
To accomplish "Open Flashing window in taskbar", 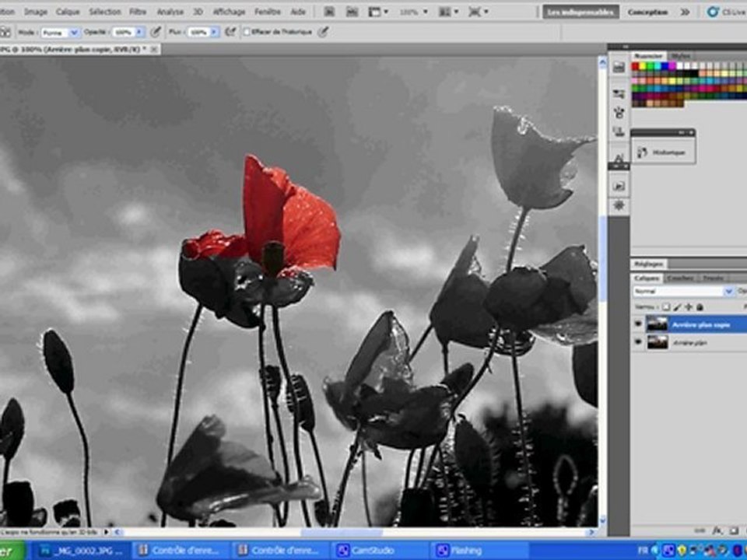I will (480, 551).
